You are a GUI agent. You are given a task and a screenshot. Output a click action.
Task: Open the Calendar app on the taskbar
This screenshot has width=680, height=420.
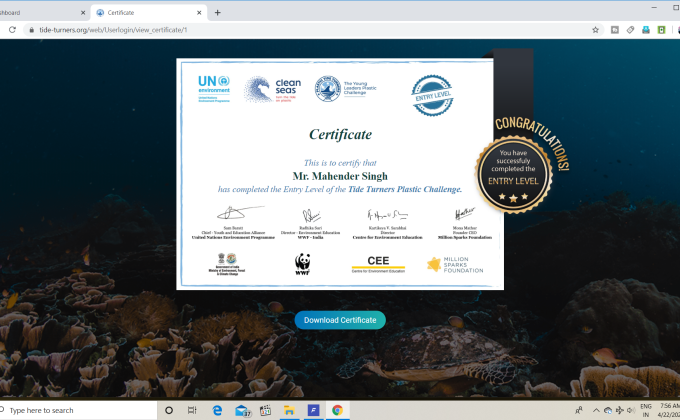[x=265, y=410]
